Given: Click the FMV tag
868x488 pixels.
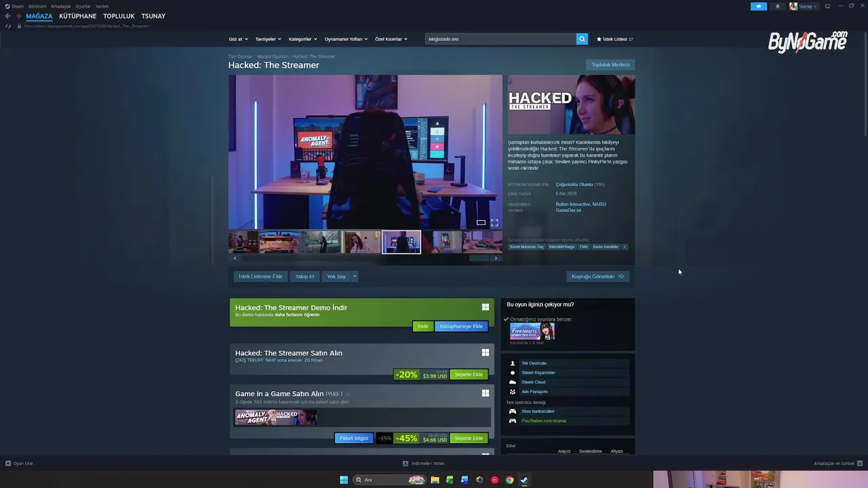Looking at the screenshot, I should click(x=584, y=247).
